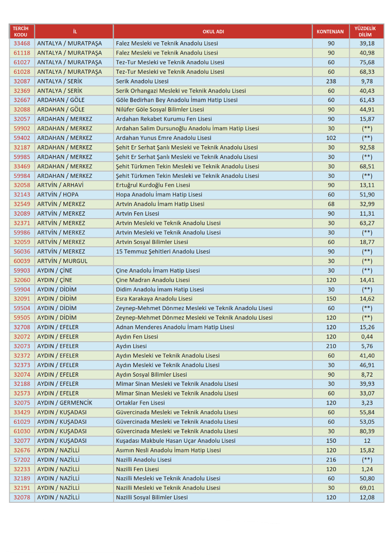Select preference code 61118
392x555 pixels.
(22, 53)
